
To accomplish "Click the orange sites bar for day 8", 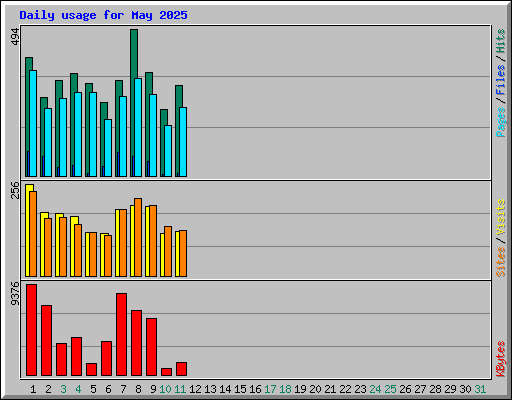I will point(138,237).
